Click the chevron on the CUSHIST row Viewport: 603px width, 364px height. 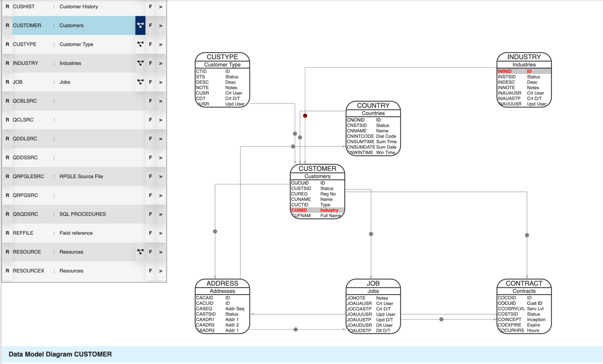(x=160, y=6)
